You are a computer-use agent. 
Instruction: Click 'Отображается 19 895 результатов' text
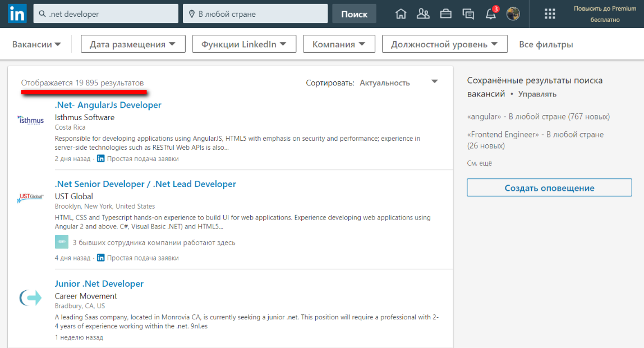click(x=82, y=83)
